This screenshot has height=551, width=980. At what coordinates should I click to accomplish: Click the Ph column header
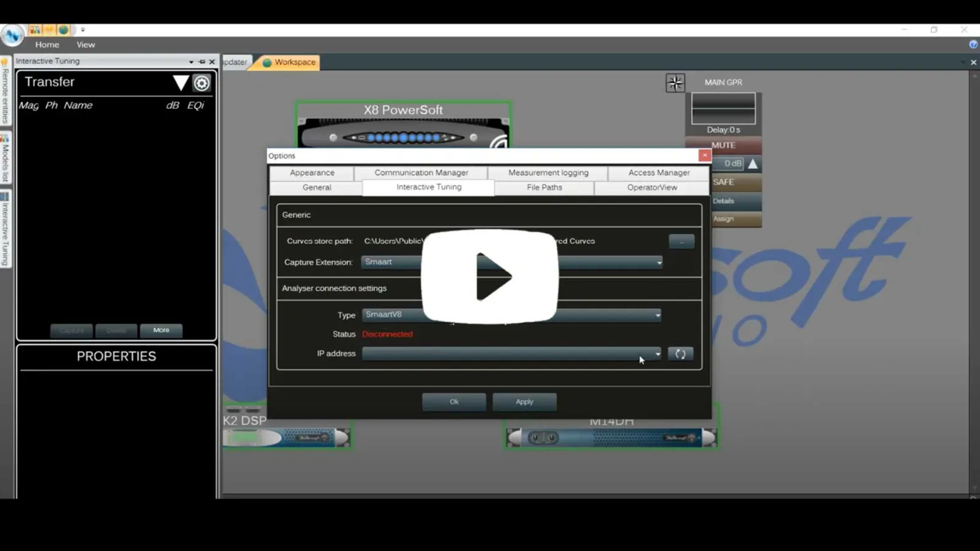pos(51,105)
